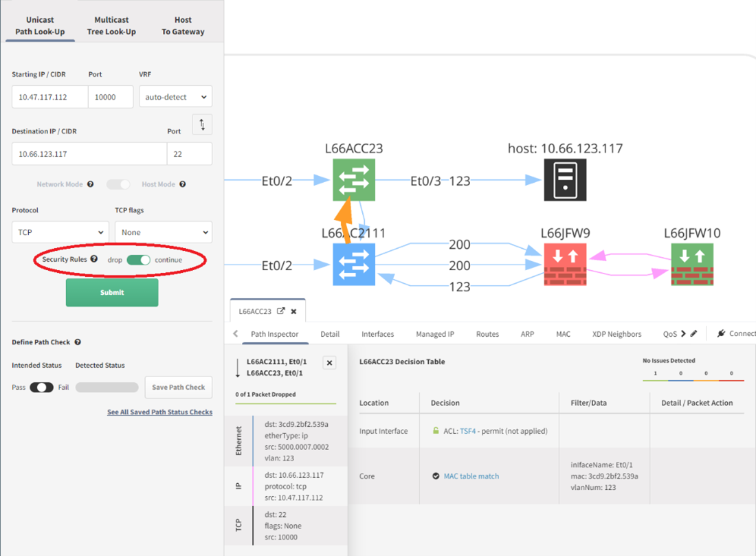
Task: Click the L66AC2111 switch icon
Action: click(x=353, y=264)
